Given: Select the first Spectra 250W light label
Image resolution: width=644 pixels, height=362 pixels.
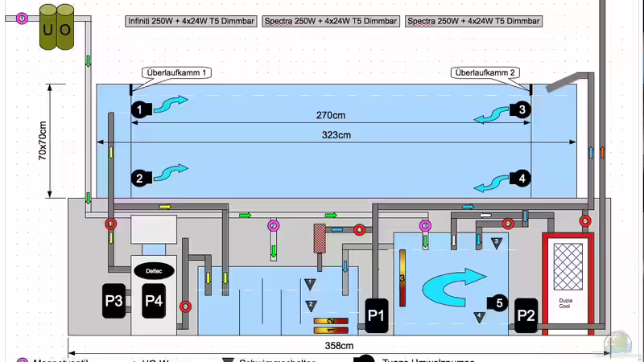Looking at the screenshot, I should tap(331, 22).
